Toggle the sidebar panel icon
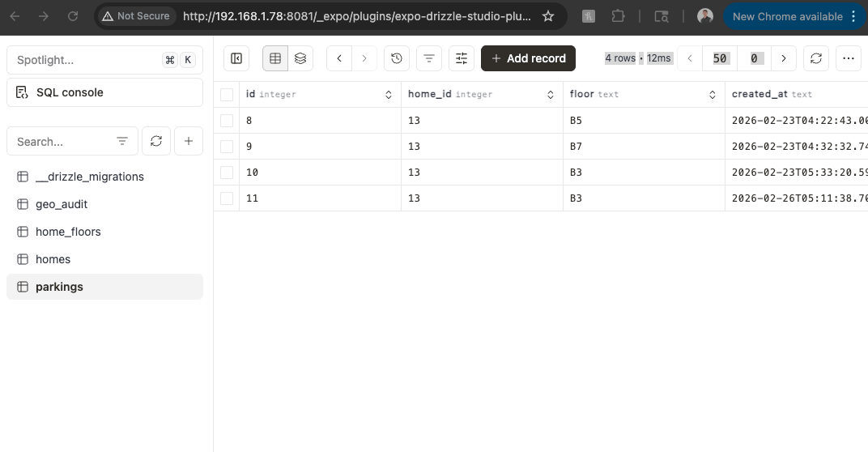 236,58
